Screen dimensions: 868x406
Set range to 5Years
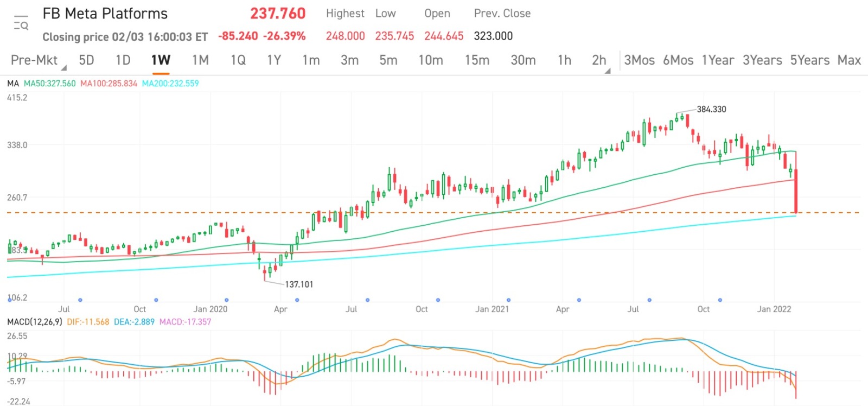pyautogui.click(x=809, y=60)
